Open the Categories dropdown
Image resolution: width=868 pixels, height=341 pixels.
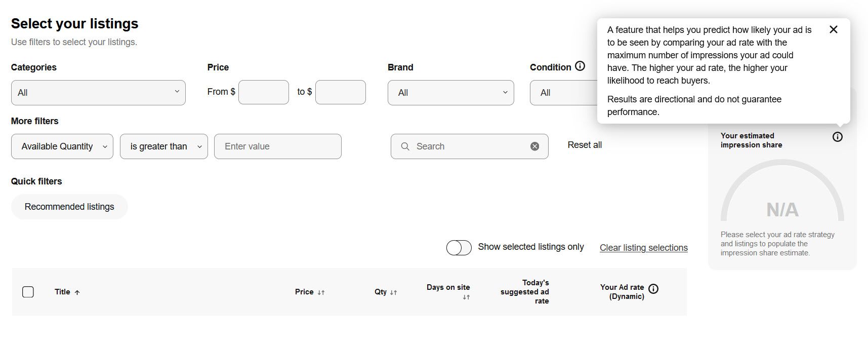click(98, 93)
